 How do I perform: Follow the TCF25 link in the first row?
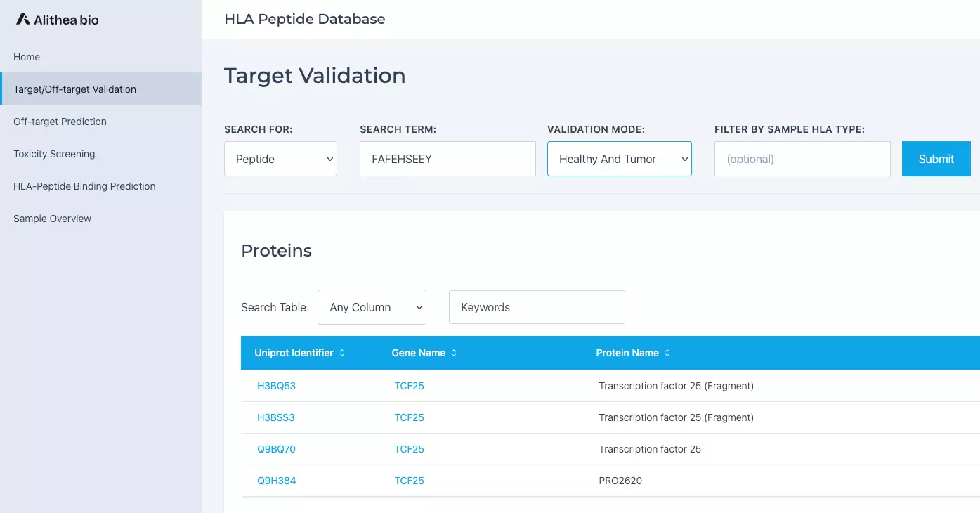tap(410, 386)
